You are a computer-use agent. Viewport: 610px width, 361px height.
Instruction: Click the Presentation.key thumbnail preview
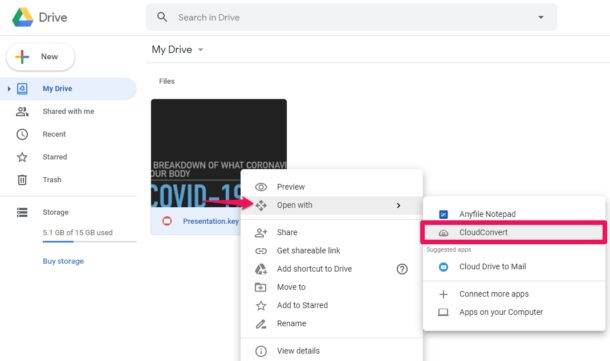[x=219, y=153]
